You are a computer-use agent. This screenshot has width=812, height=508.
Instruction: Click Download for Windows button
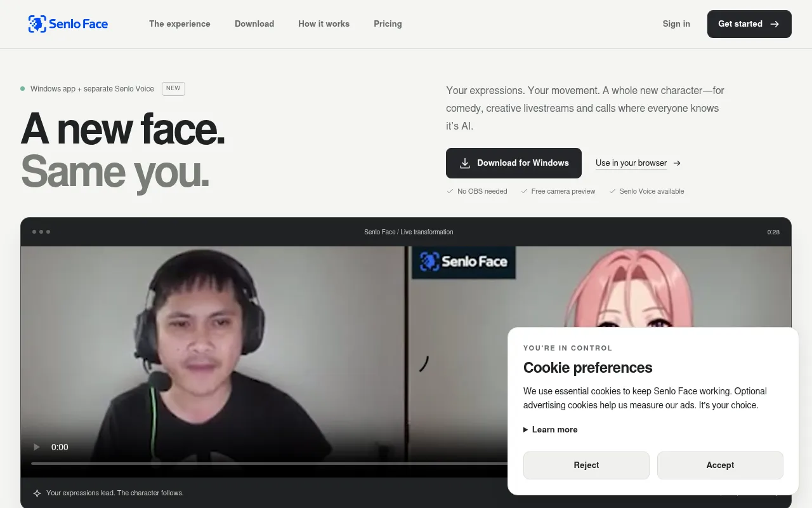[514, 163]
